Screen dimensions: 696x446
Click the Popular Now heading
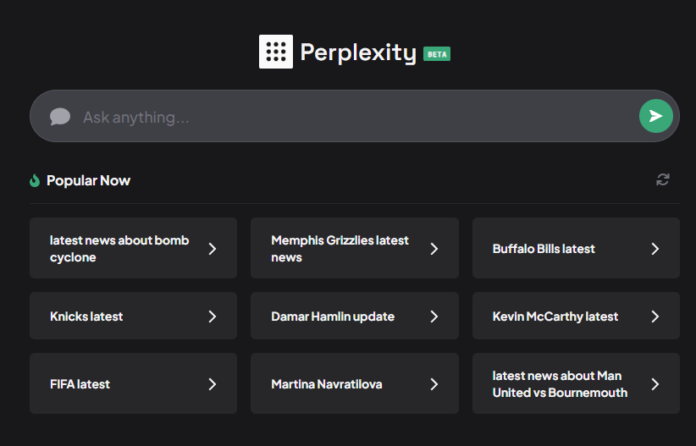click(88, 181)
